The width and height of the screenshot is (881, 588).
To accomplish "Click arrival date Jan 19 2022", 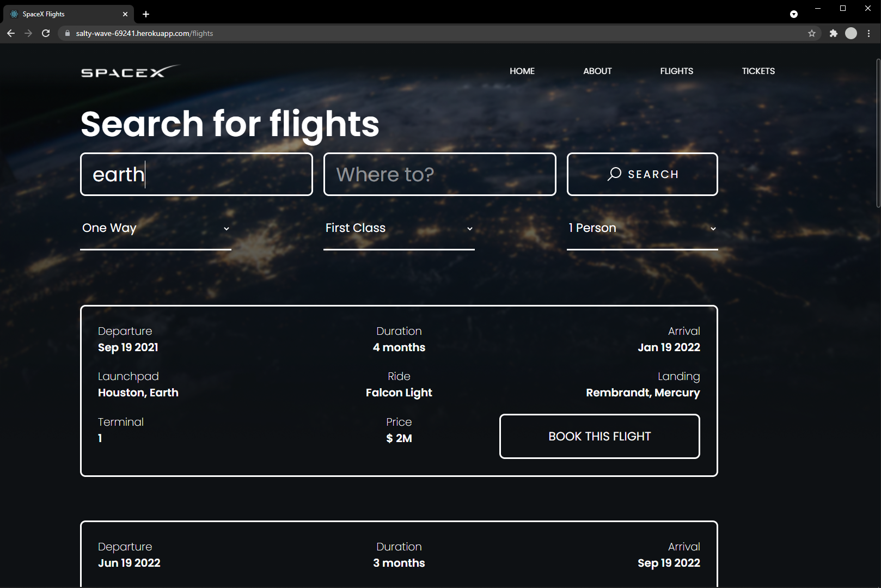I will tap(669, 347).
